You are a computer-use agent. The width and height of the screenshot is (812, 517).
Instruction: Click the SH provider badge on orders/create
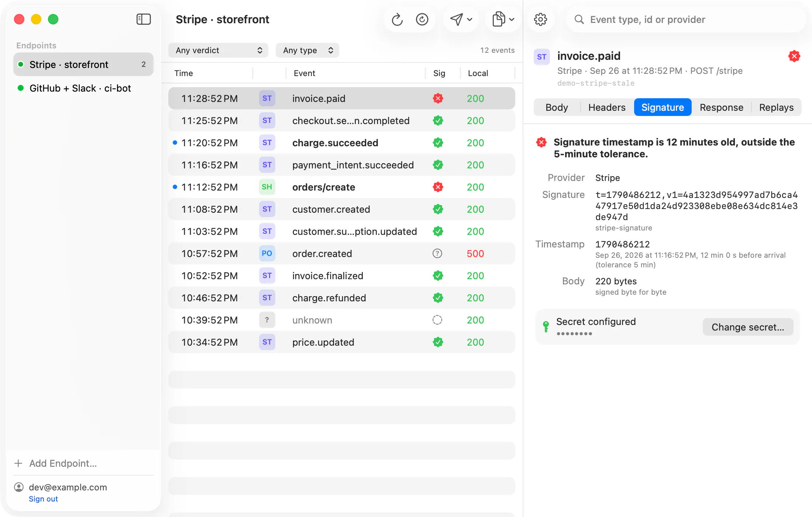pos(267,187)
